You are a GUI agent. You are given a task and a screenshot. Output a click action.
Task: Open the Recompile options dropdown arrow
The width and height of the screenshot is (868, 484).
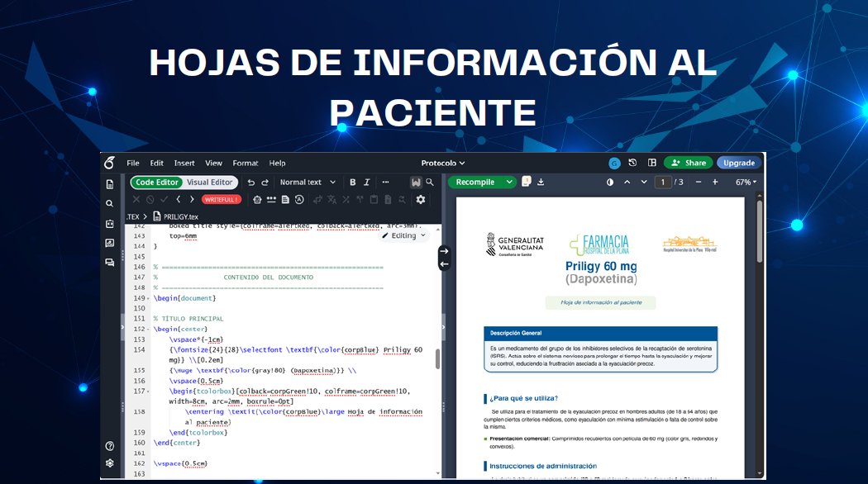508,182
